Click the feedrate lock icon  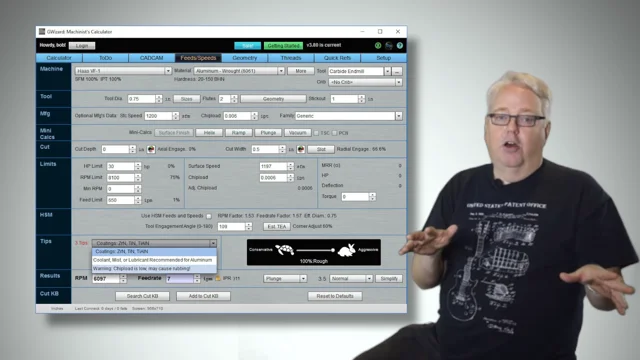click(x=218, y=278)
